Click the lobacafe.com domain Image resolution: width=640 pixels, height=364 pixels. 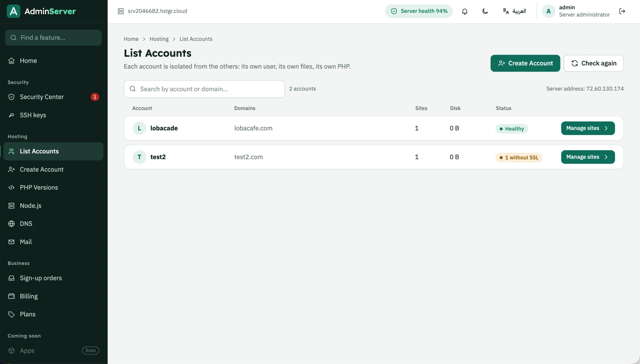pyautogui.click(x=253, y=128)
